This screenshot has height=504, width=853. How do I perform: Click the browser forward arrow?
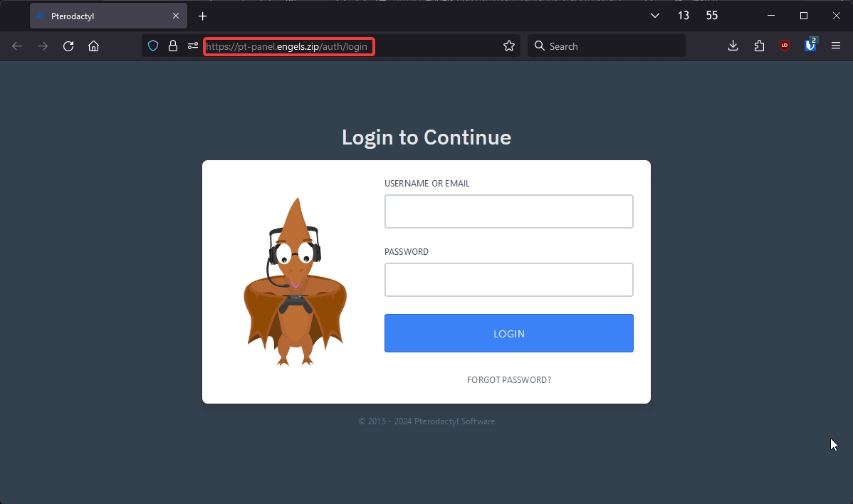pyautogui.click(x=43, y=46)
